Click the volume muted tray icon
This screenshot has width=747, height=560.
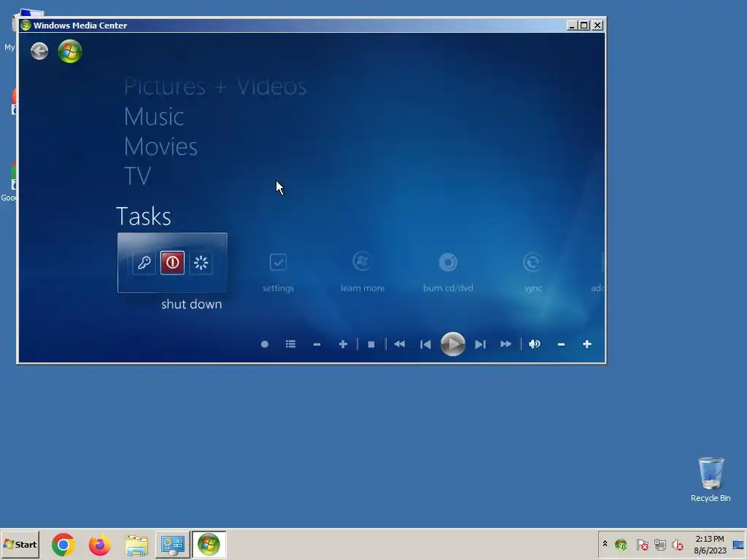pyautogui.click(x=678, y=544)
